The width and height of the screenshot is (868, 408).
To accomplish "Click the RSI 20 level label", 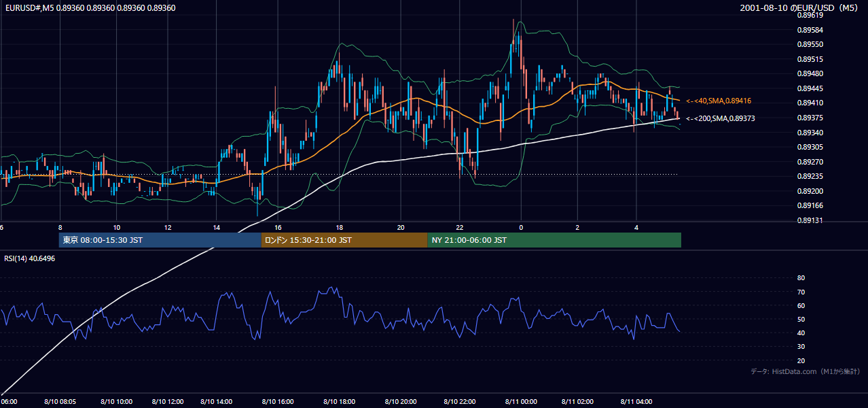I will [801, 360].
